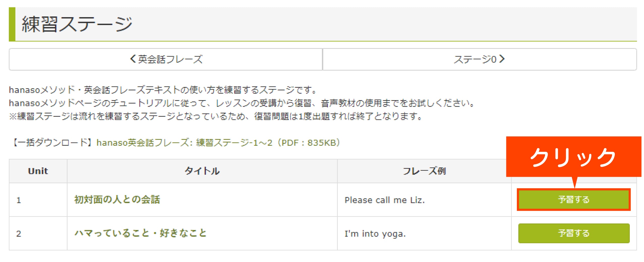Select the phrase "I'm into yoga."

click(375, 234)
